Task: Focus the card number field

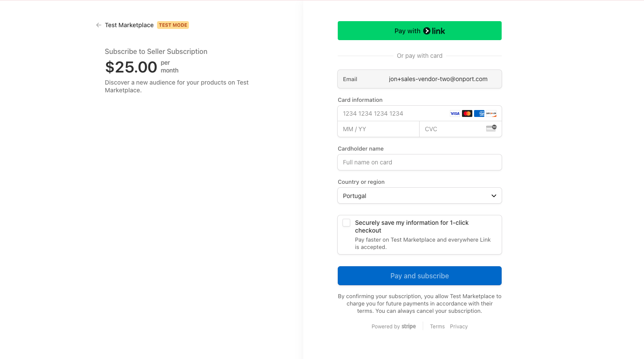Action: 393,113
